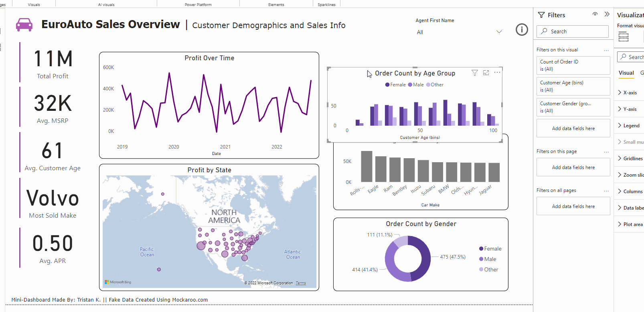Click the info icon beside the agent slicer
644x312 pixels.
point(522,29)
